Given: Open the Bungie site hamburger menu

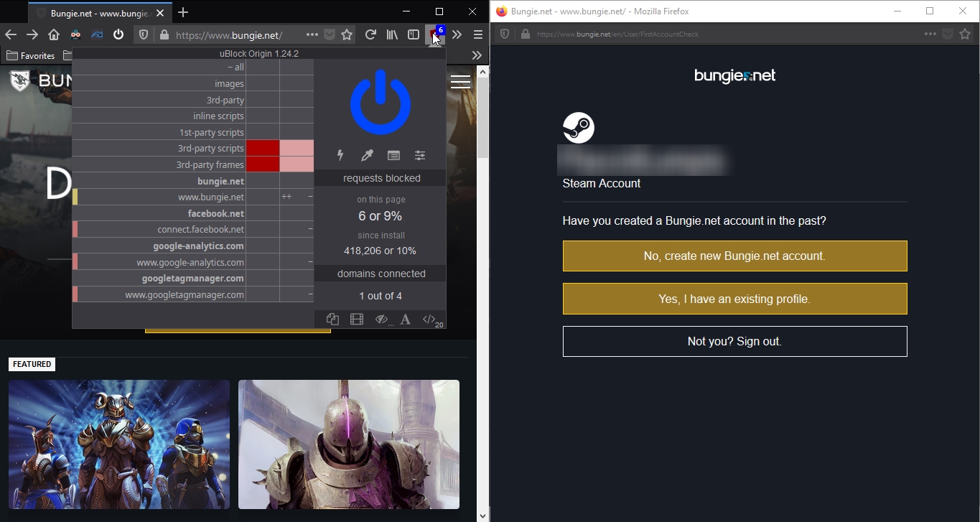Looking at the screenshot, I should point(460,82).
